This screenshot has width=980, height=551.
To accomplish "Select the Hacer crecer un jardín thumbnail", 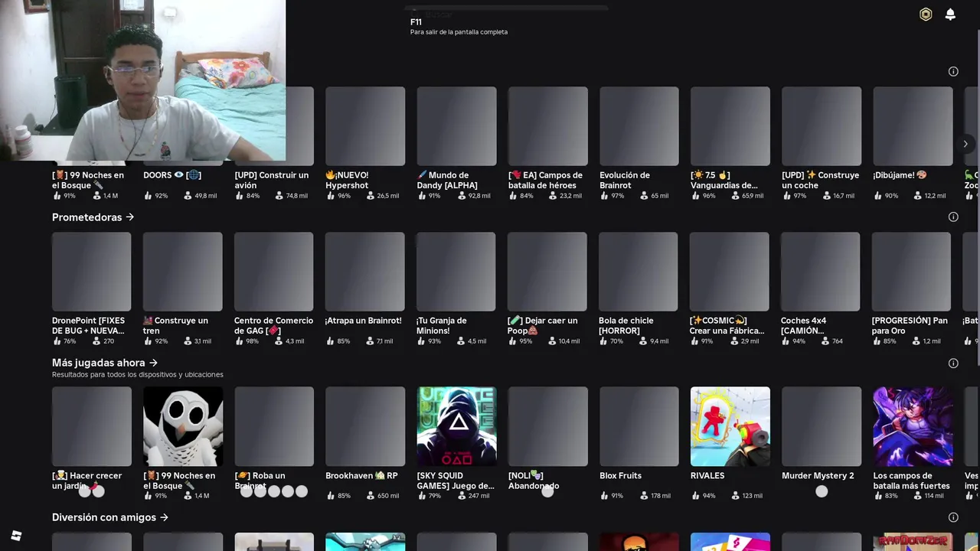I will [x=92, y=426].
